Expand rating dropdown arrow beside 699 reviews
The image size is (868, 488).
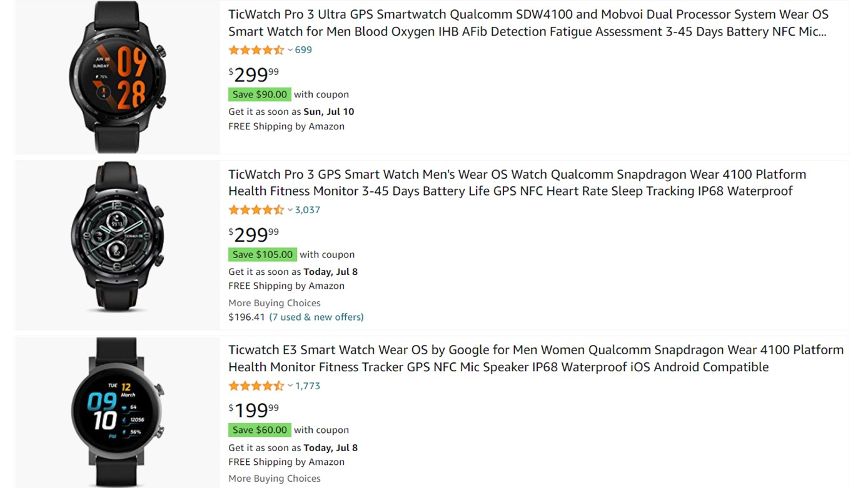click(290, 50)
